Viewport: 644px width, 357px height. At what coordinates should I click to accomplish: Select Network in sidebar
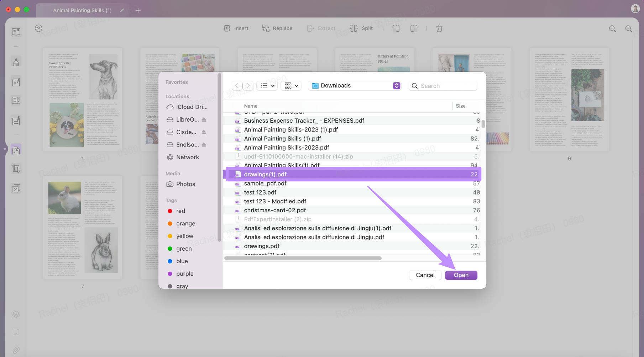click(183, 157)
